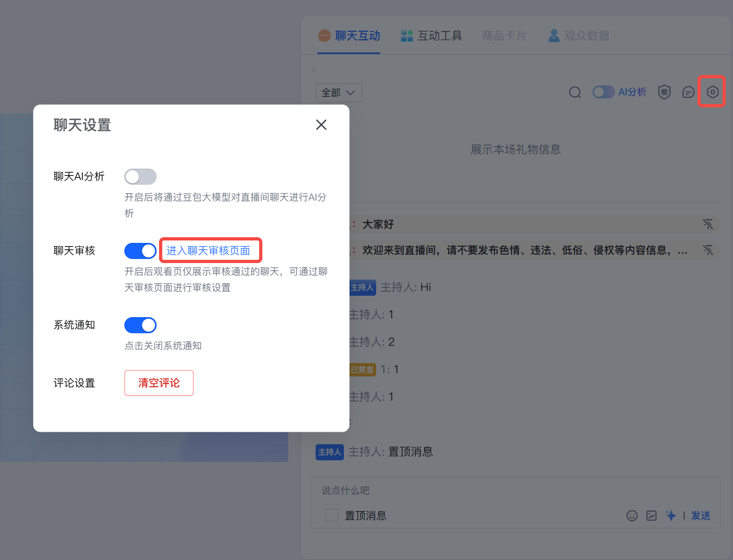Click the 聊天互动 orange chat bubble icon
The image size is (733, 560).
(325, 36)
